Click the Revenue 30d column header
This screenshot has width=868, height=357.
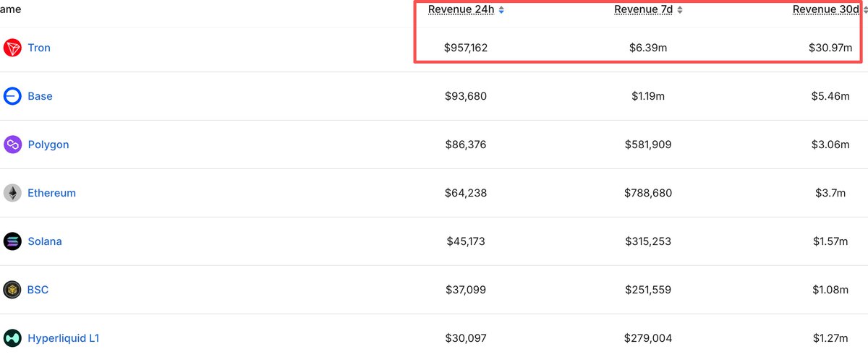827,9
